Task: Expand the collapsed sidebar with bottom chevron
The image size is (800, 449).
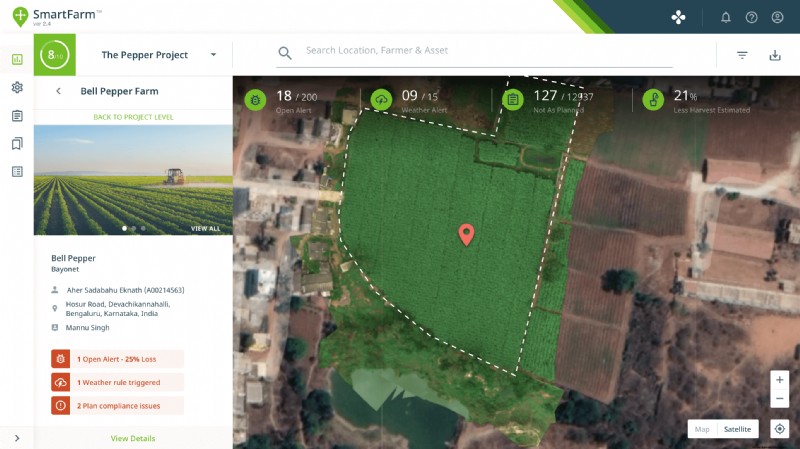Action: [17, 438]
